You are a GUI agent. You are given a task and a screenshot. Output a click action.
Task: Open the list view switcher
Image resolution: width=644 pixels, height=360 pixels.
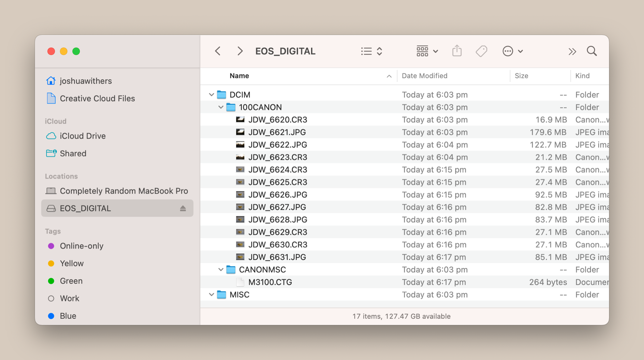(371, 51)
